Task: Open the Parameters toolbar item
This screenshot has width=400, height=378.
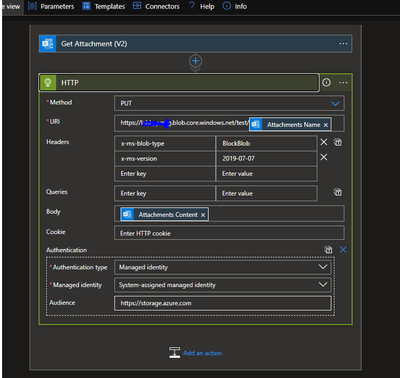Action: [x=51, y=6]
